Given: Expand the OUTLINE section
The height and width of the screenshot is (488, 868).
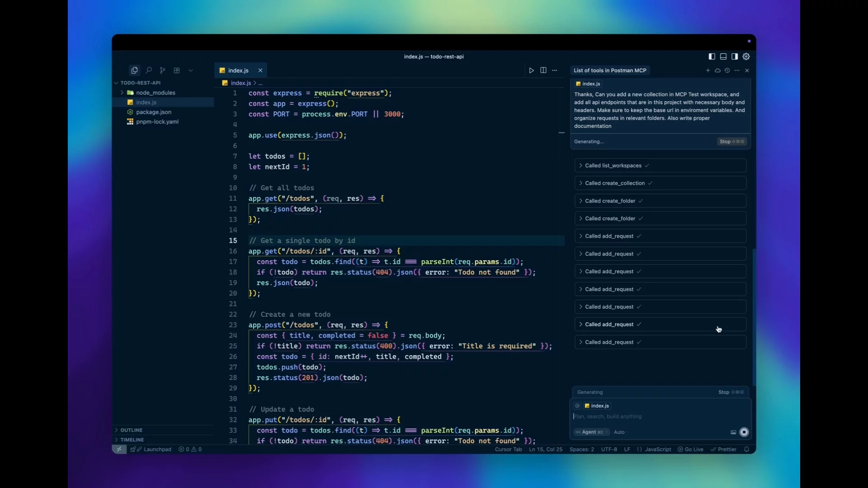Looking at the screenshot, I should click(x=131, y=430).
